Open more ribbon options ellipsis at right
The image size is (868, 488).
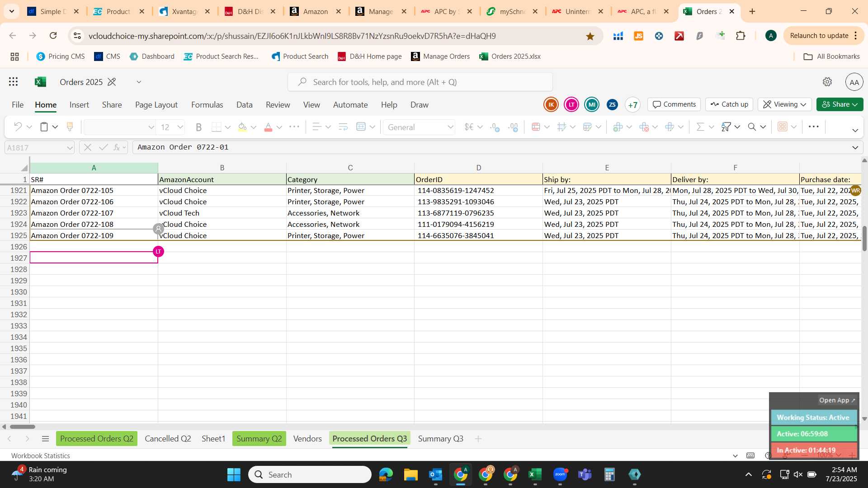coord(813,127)
